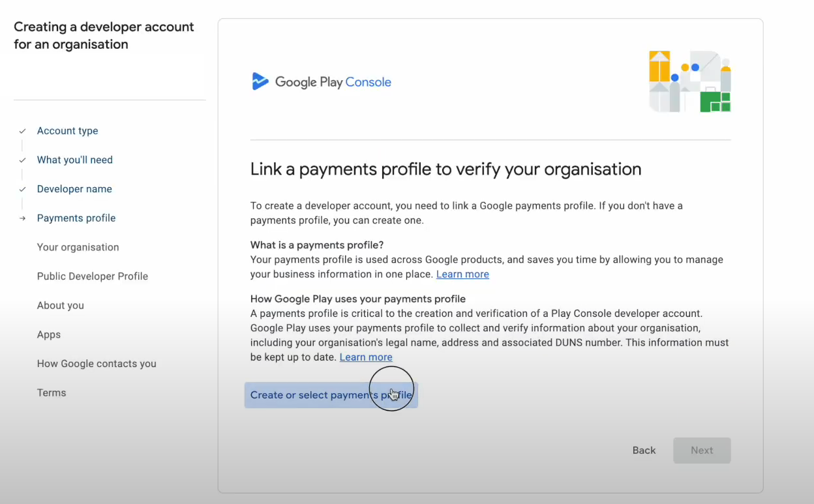Open Learn more link about payments profile

(x=462, y=274)
